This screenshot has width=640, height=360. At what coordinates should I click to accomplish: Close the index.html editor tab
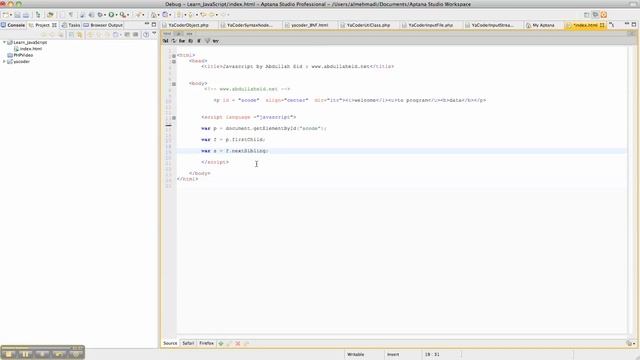[x=602, y=25]
